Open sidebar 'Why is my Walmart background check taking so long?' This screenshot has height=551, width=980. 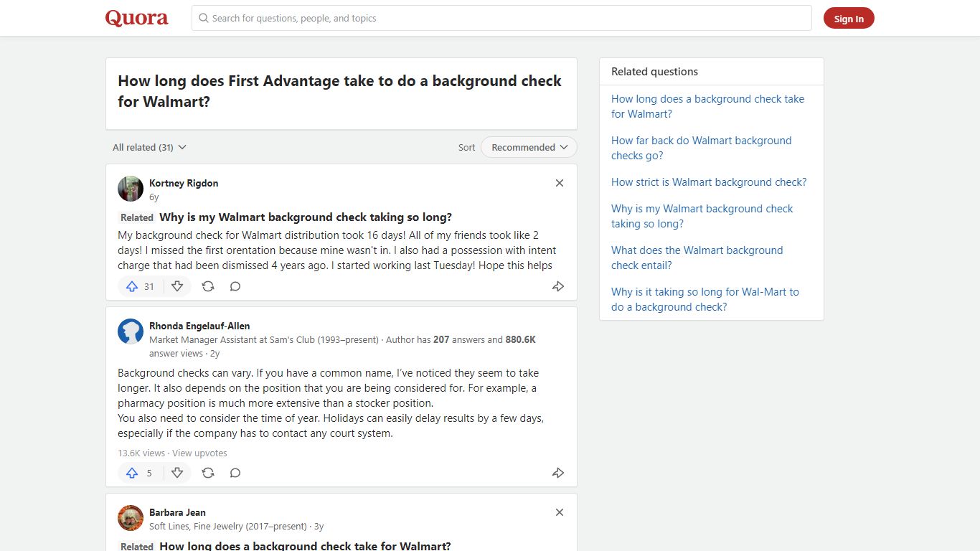pyautogui.click(x=702, y=216)
